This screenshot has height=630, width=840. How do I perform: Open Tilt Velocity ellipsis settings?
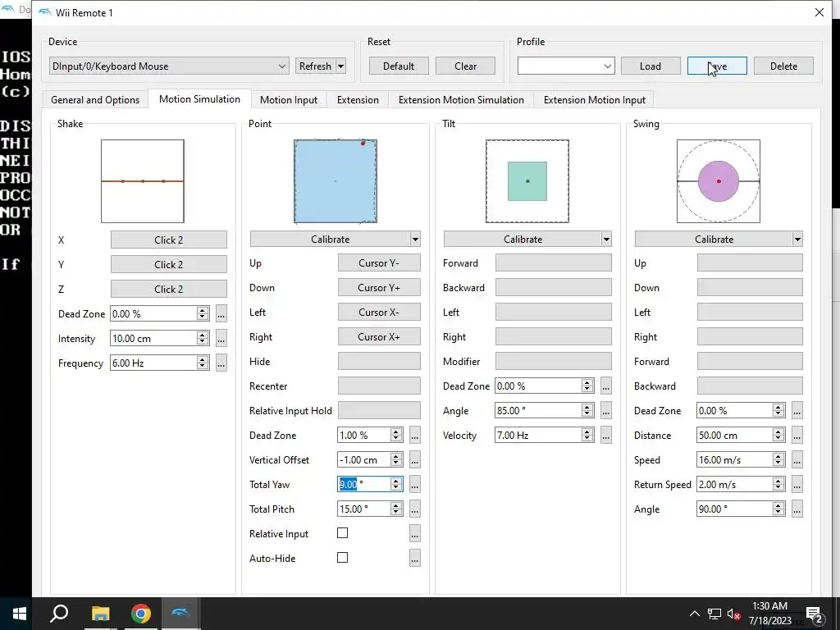tap(606, 436)
